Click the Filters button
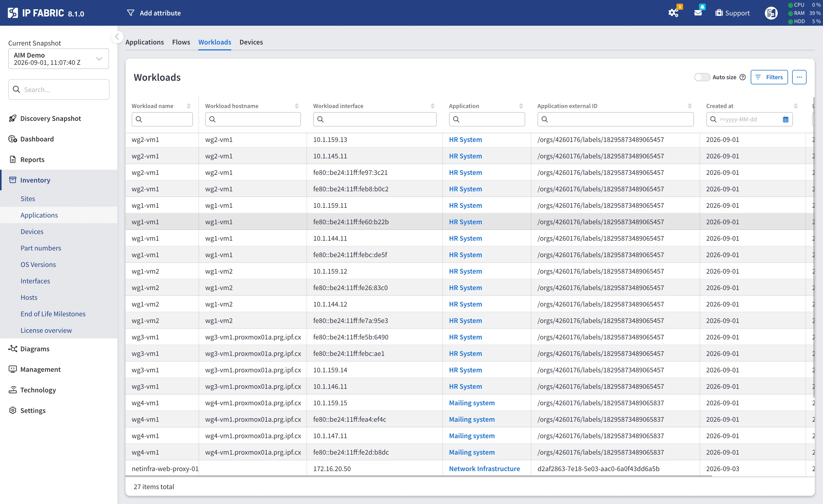This screenshot has width=823, height=504. click(x=769, y=77)
